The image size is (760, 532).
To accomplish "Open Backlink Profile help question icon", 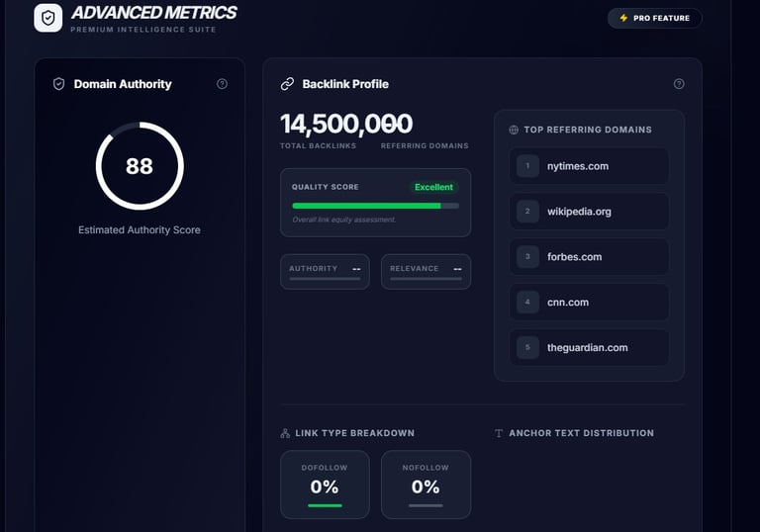I will coord(679,84).
